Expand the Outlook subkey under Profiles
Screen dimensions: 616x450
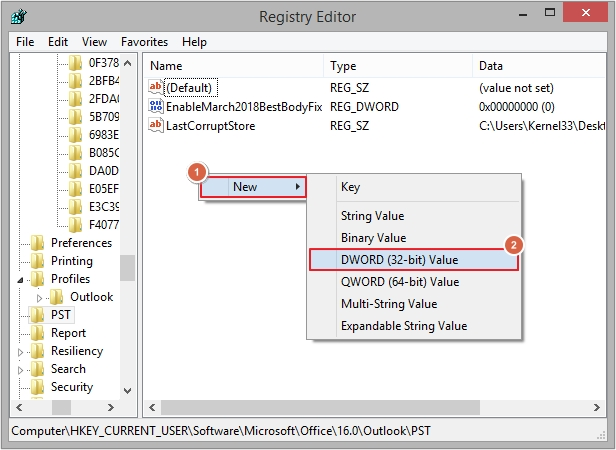point(39,298)
